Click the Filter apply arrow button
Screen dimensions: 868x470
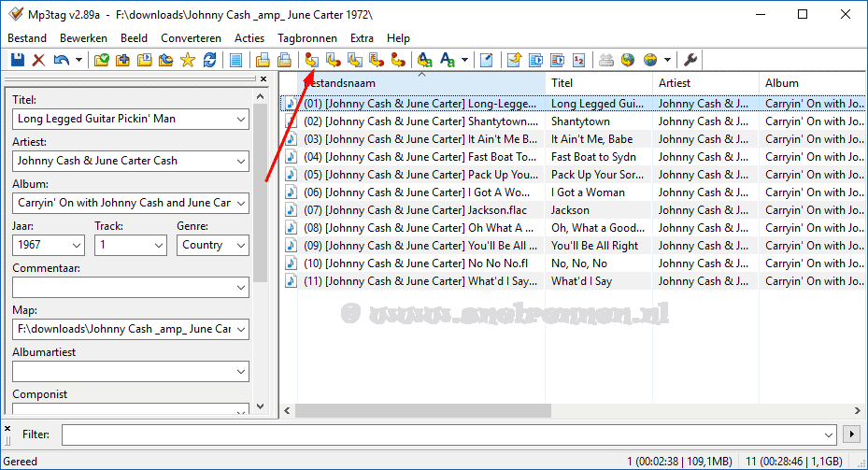[x=851, y=434]
